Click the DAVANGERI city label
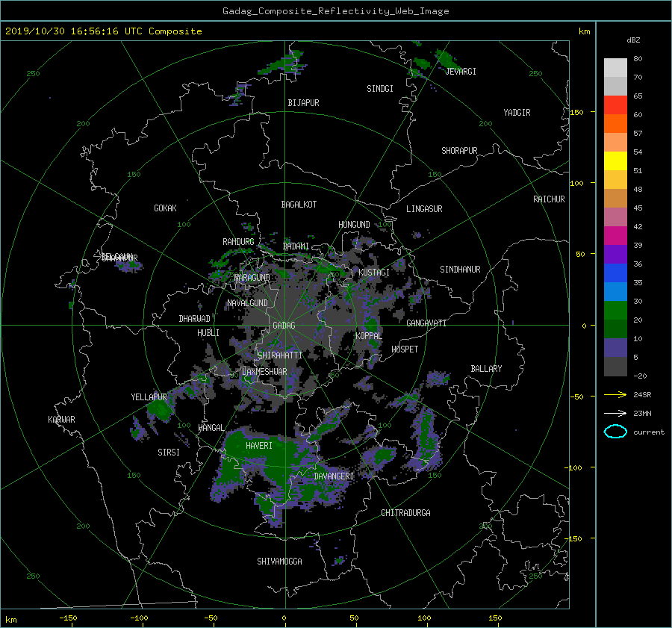 pos(334,476)
